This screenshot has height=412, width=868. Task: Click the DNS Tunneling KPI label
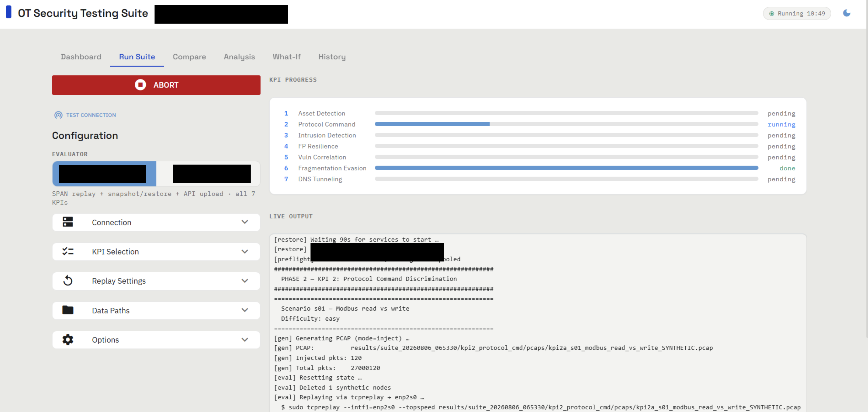pyautogui.click(x=320, y=179)
